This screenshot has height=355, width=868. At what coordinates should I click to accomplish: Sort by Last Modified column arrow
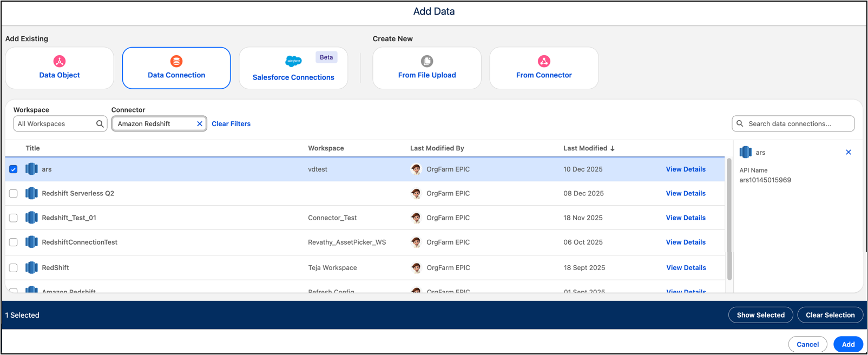click(x=613, y=148)
